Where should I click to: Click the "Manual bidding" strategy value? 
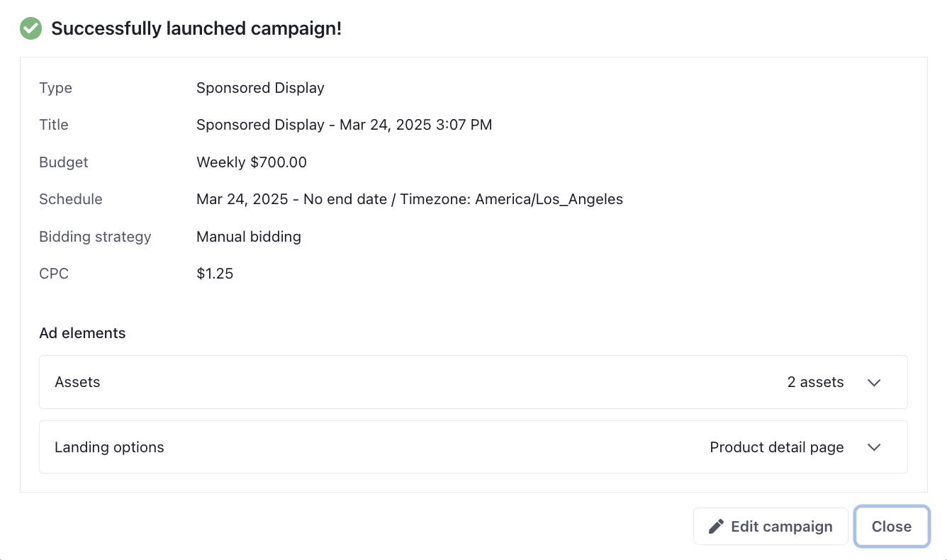[248, 237]
